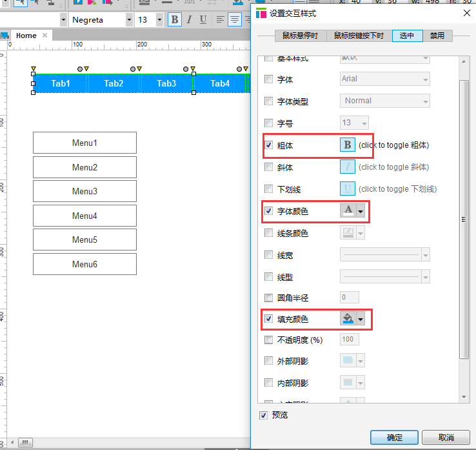
Task: Select the Tab1 widget on canvas
Action: coord(61,83)
